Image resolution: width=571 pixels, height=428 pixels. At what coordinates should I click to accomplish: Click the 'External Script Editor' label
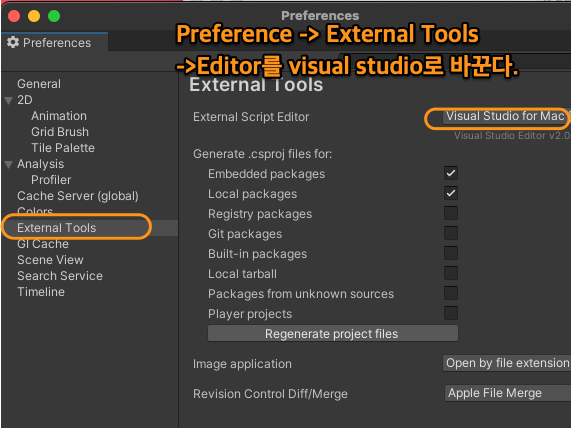(x=251, y=117)
